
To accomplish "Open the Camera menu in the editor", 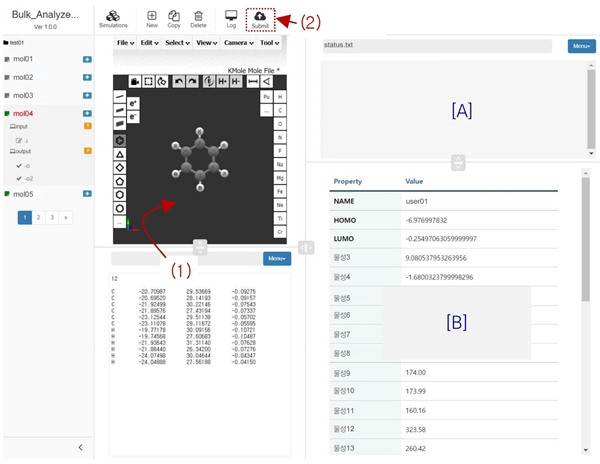I will 237,44.
